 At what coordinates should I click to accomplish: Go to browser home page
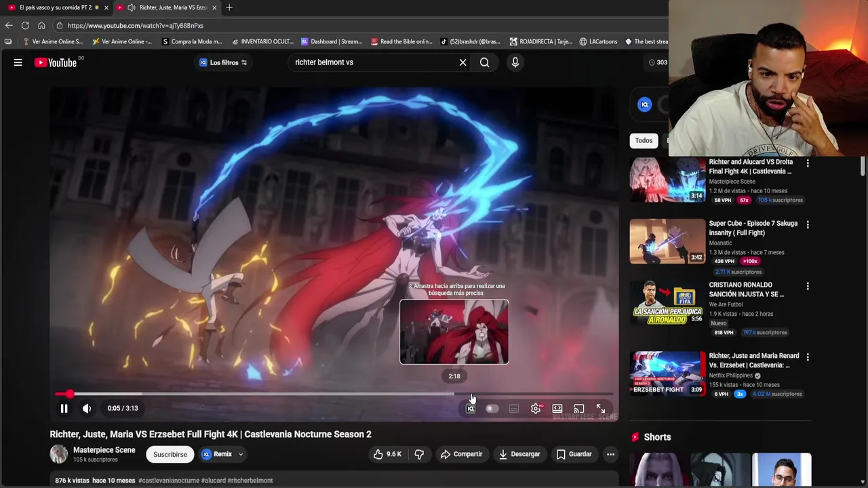tap(41, 26)
